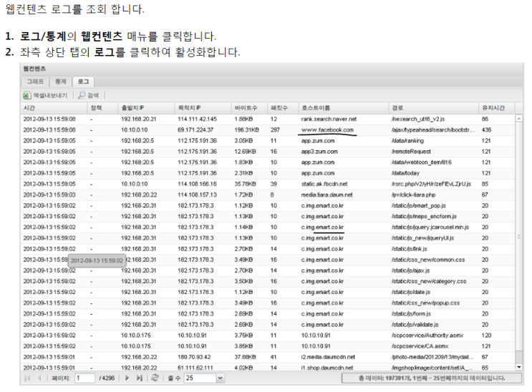
Task: Select host rank.search.naver.net cell
Action: point(329,119)
